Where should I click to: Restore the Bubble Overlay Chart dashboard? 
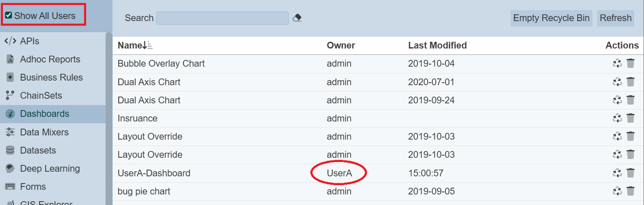coord(617,64)
